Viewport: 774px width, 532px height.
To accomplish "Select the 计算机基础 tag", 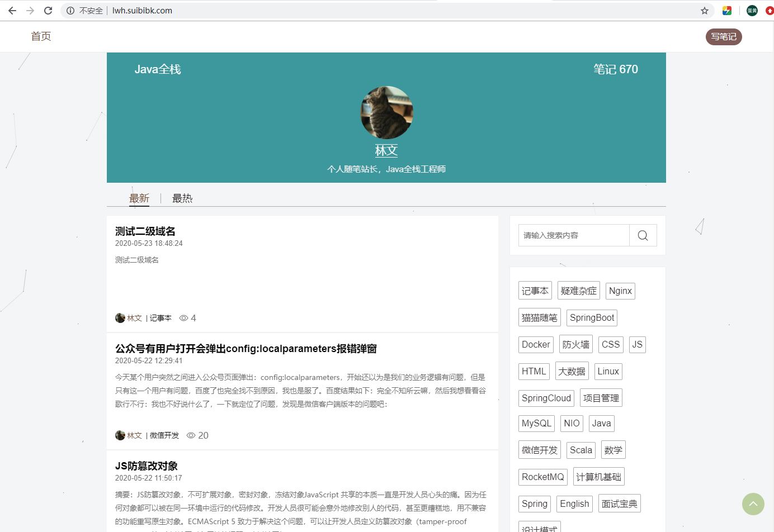I will [x=599, y=477].
